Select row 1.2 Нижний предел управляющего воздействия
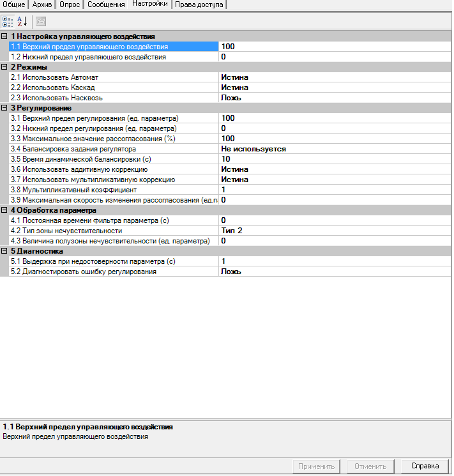The image size is (454, 476). click(114, 57)
